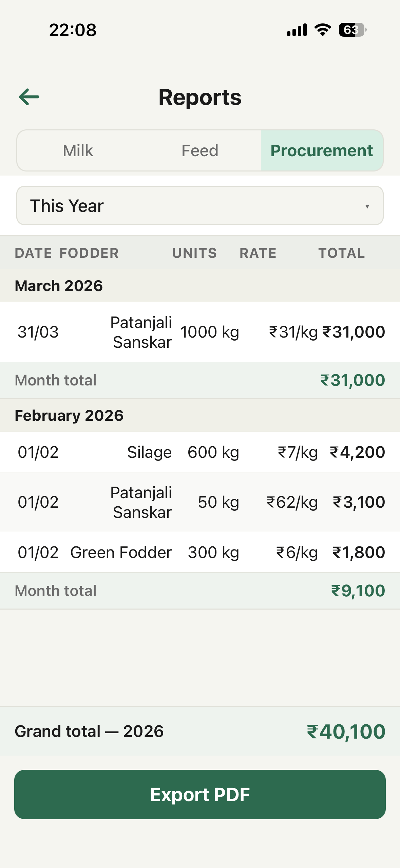Screen dimensions: 400x868
Task: Tap the 50 kg Patanjali Sanskar row
Action: coord(200,502)
